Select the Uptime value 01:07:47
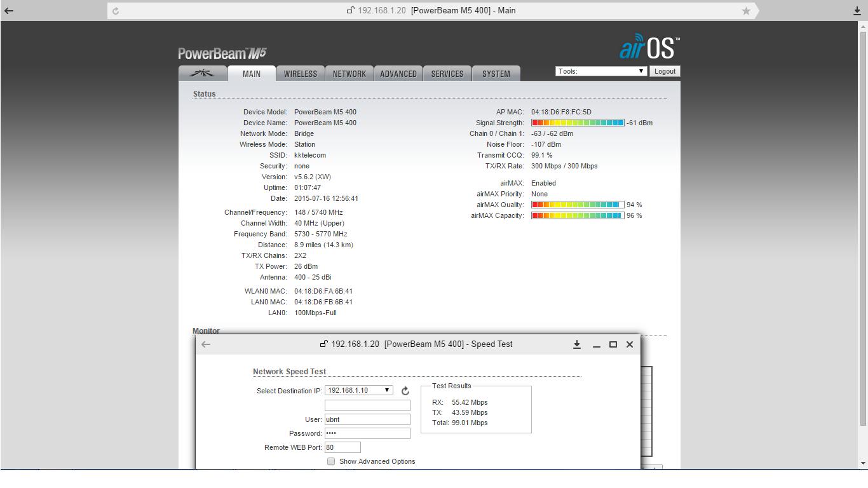 pyautogui.click(x=308, y=187)
